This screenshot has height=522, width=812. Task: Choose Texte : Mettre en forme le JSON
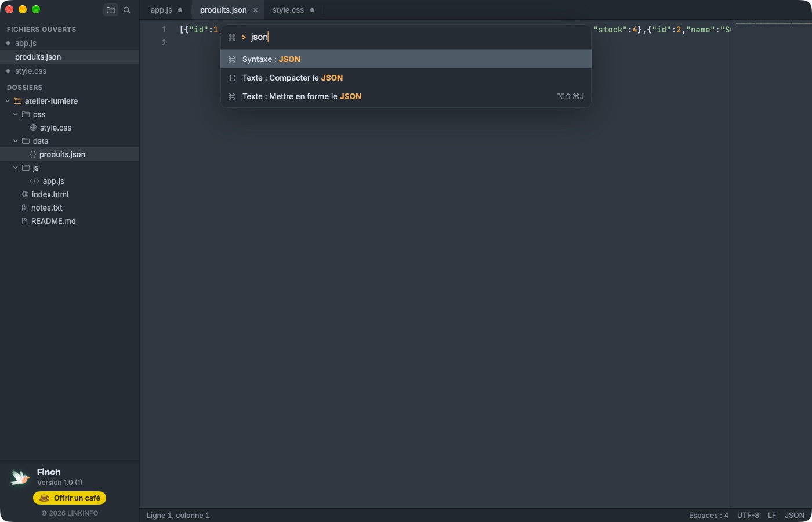[406, 96]
